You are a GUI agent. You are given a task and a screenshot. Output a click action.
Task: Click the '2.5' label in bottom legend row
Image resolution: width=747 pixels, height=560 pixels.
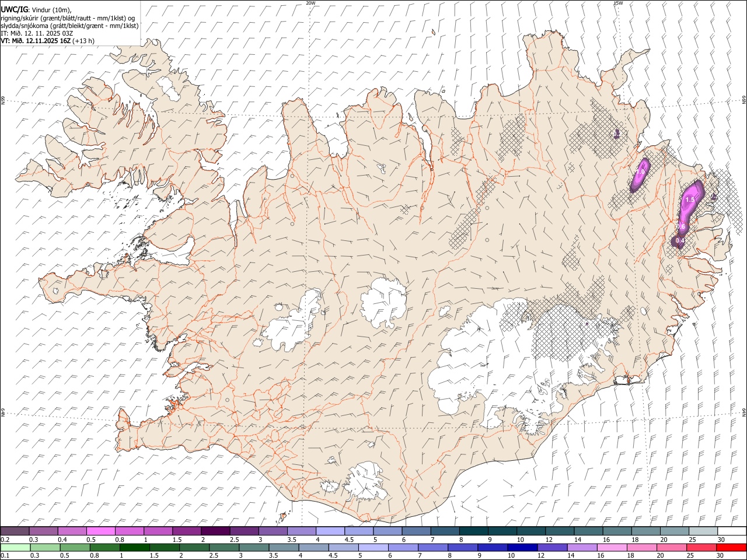pos(214,555)
